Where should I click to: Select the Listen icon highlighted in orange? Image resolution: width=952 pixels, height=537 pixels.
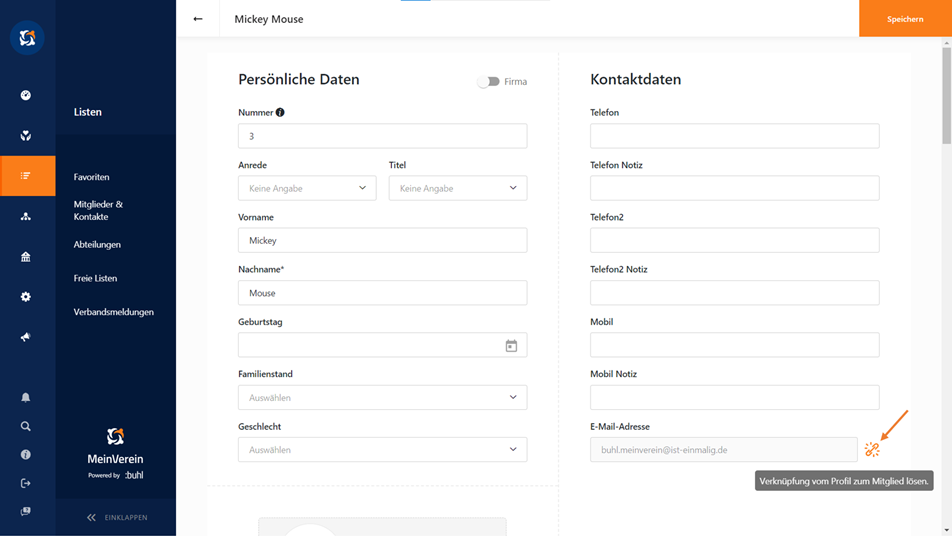point(26,176)
